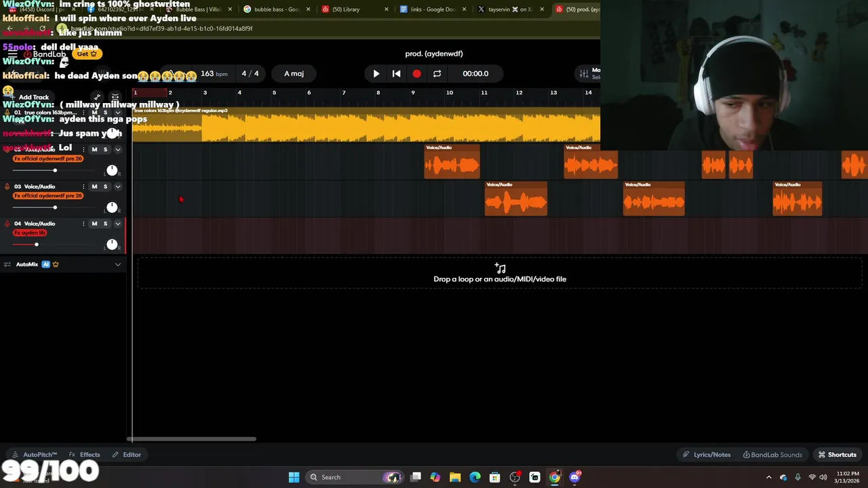Click the track height icon beside Add Track
Screen dimensions: 868x488
115,97
